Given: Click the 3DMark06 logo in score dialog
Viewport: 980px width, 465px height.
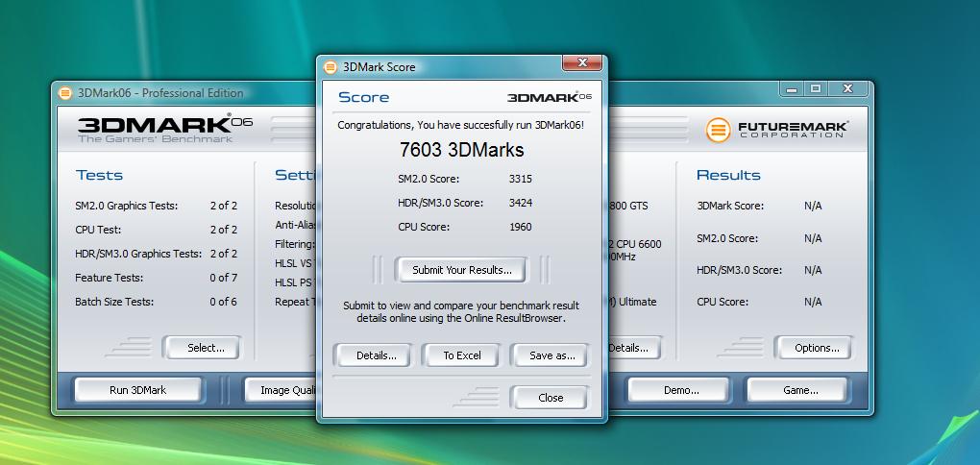Looking at the screenshot, I should [x=549, y=97].
